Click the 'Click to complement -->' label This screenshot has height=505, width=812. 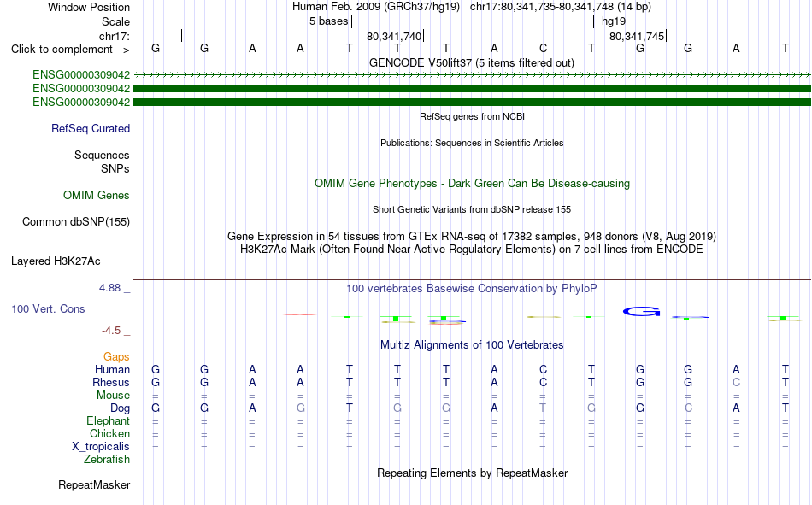[70, 50]
